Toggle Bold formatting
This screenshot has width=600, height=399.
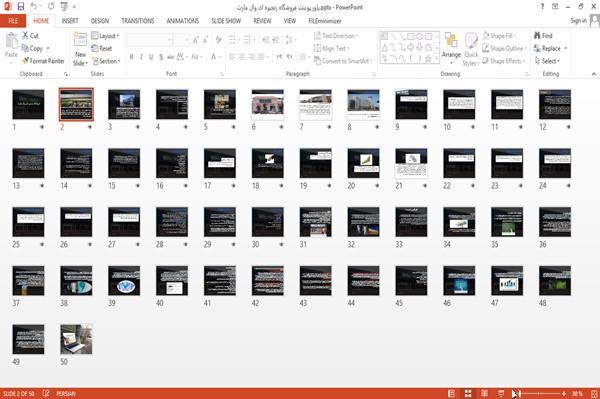[x=132, y=57]
